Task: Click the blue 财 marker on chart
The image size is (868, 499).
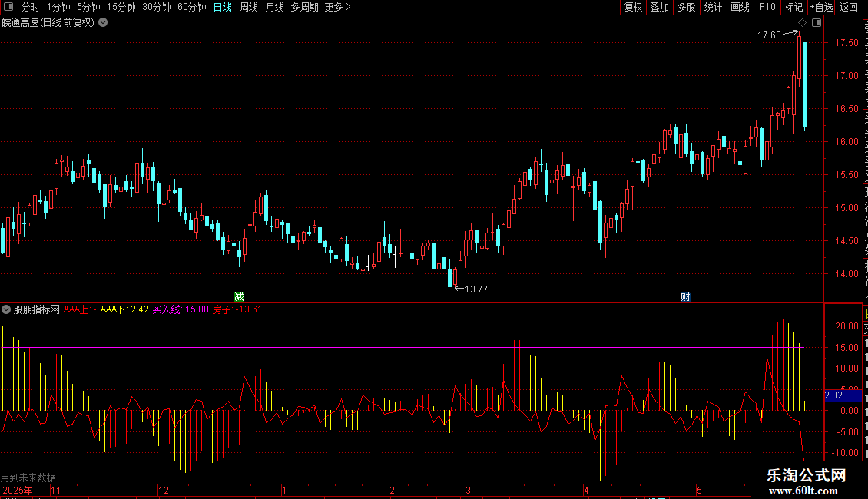Action: [x=685, y=297]
